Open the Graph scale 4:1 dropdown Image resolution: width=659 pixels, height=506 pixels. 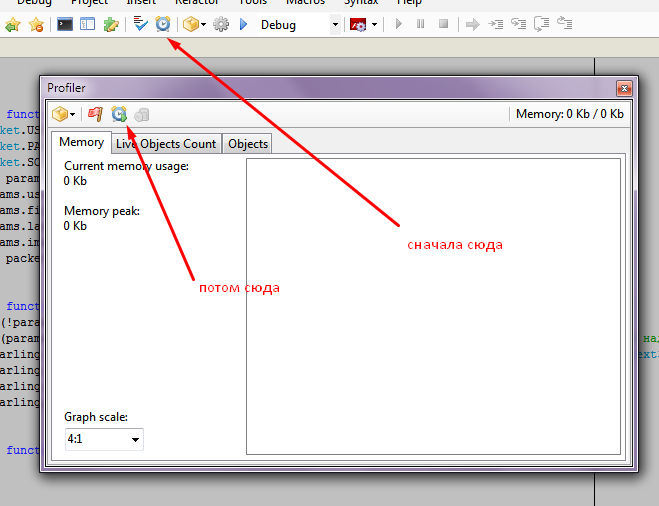(x=104, y=439)
